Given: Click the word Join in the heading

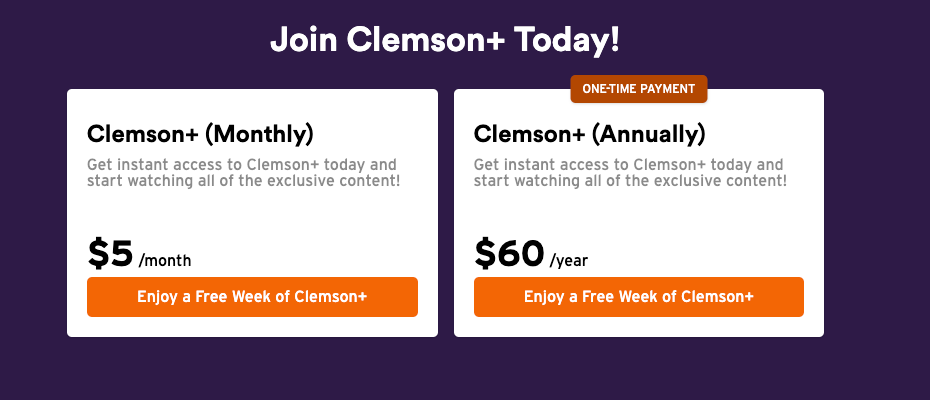Looking at the screenshot, I should pyautogui.click(x=304, y=39).
